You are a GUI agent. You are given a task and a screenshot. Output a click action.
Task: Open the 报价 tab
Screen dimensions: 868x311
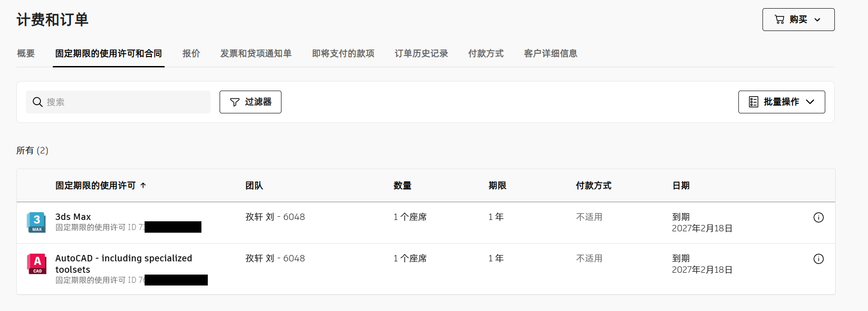click(x=191, y=54)
